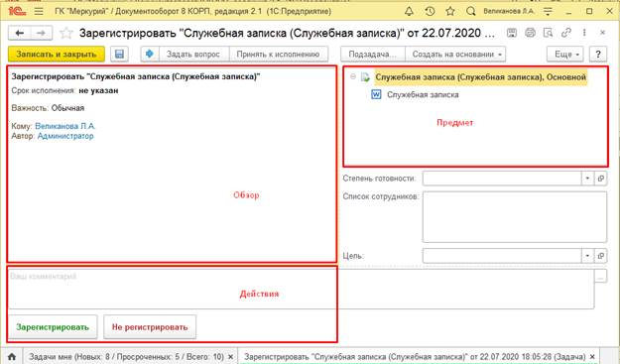Expand the Цель dropdown list
The image size is (620, 364).
point(587,256)
